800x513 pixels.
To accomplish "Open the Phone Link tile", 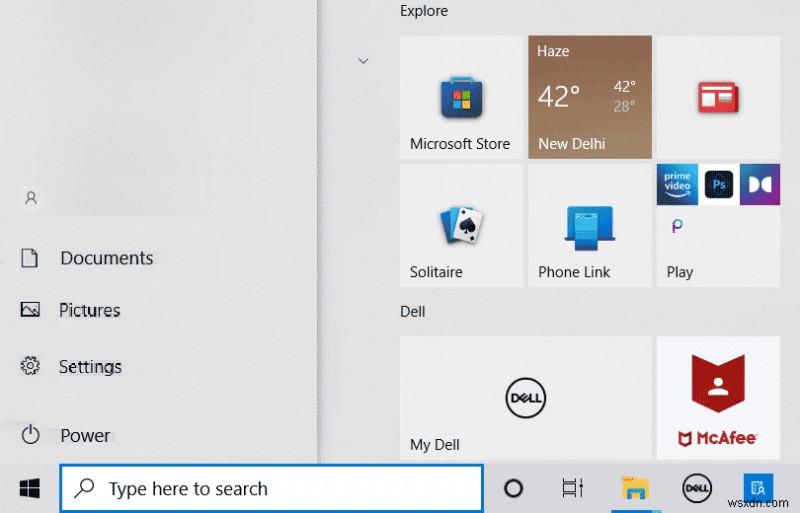I will pos(590,225).
